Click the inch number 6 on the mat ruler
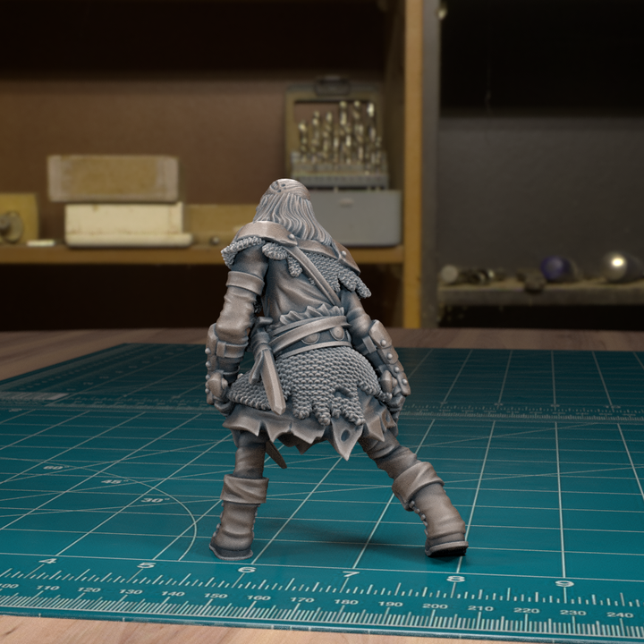Image resolution: width=644 pixels, height=644 pixels. [247, 570]
